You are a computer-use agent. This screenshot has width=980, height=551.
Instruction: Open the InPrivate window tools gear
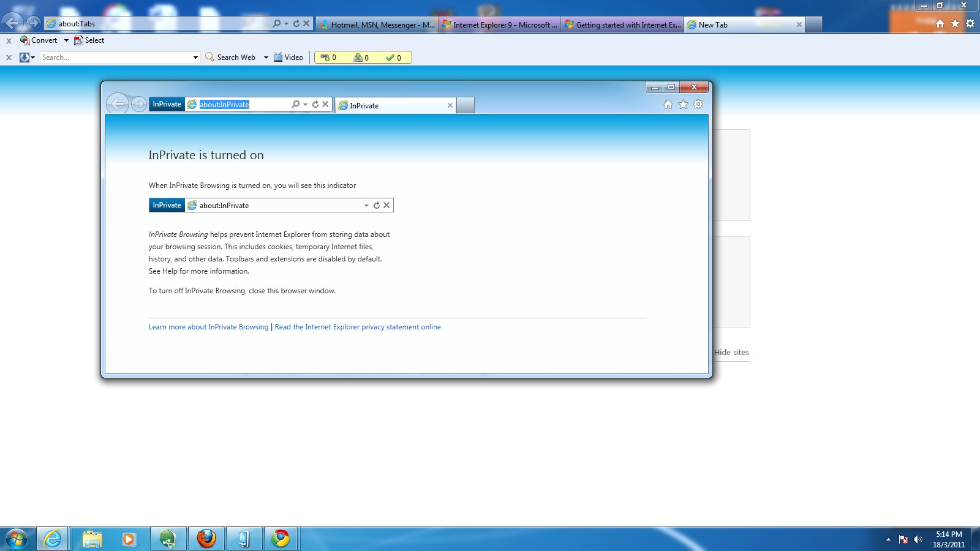pos(698,105)
